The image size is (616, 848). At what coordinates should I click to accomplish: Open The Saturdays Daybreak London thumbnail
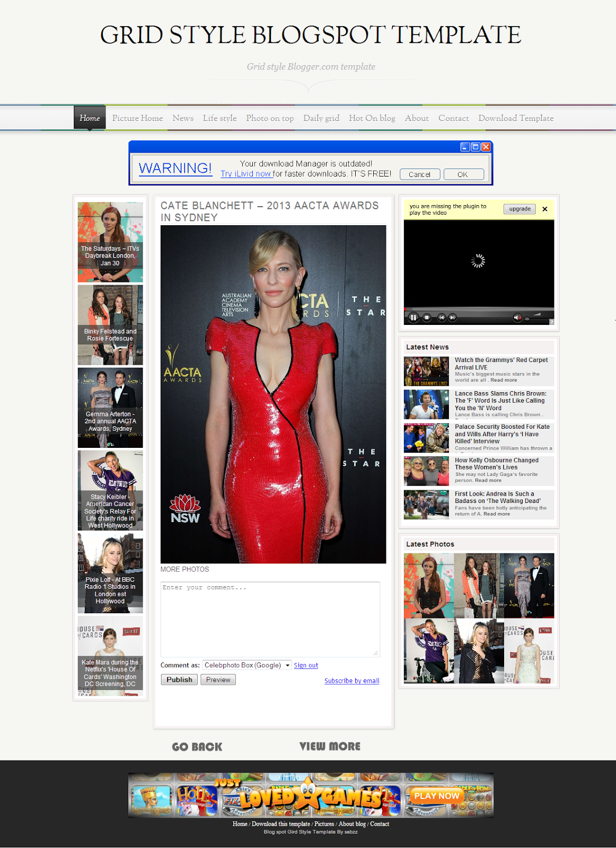(110, 242)
